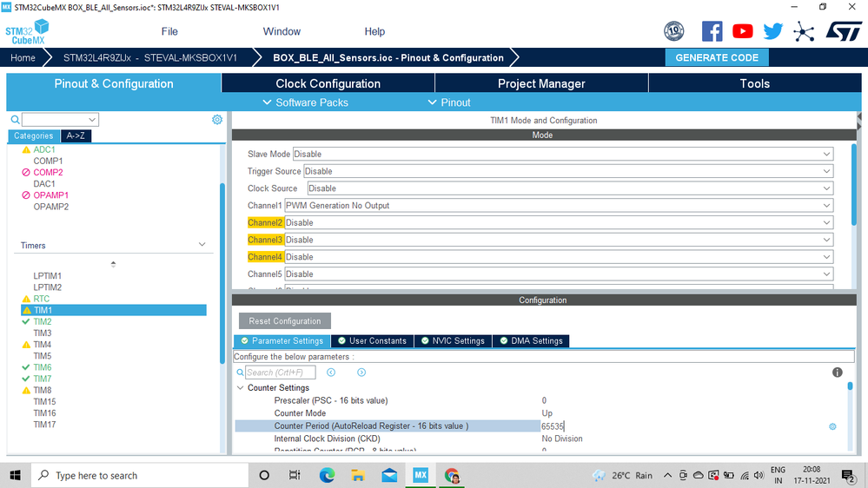Open the Channel4 dropdown
This screenshot has width=868, height=488.
(559, 257)
